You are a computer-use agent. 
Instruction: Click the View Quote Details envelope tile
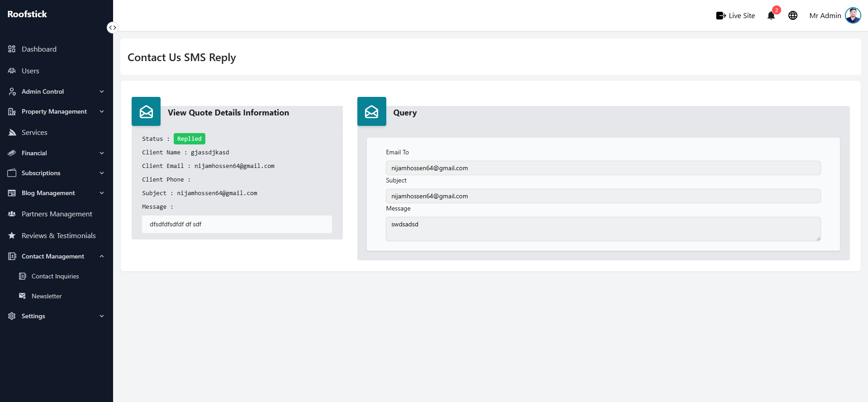pos(146,111)
